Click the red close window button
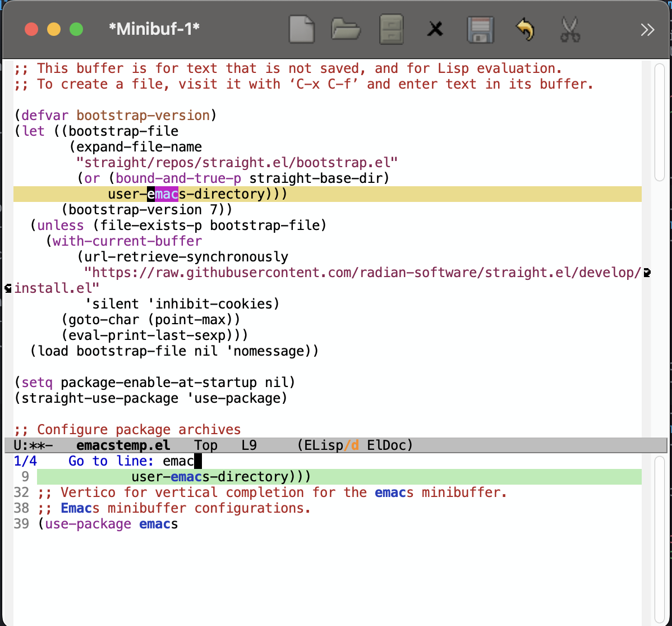Screen dimensions: 672x626 coord(31,29)
